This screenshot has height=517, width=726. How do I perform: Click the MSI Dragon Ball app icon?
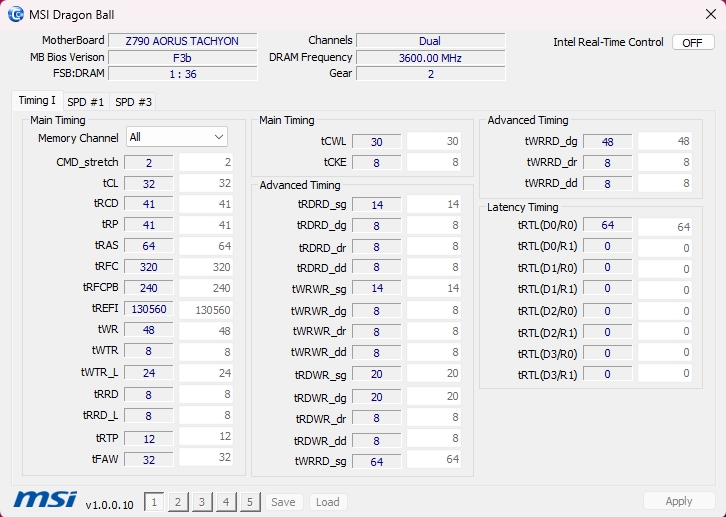pos(16,14)
